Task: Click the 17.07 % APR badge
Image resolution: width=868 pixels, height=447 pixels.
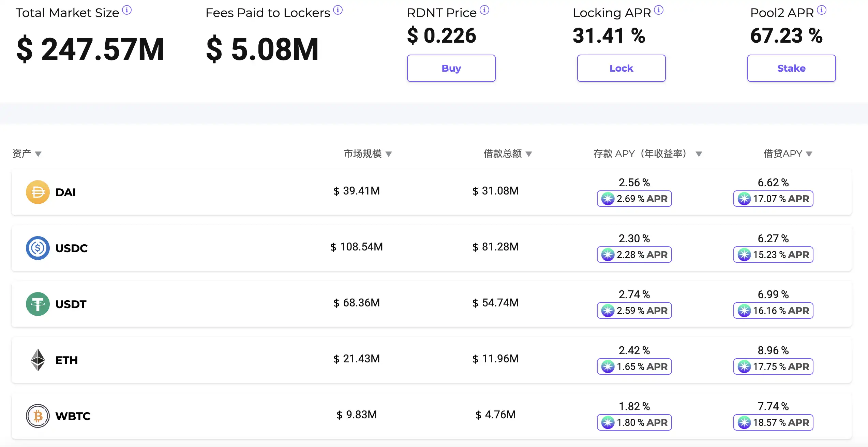Action: (773, 199)
